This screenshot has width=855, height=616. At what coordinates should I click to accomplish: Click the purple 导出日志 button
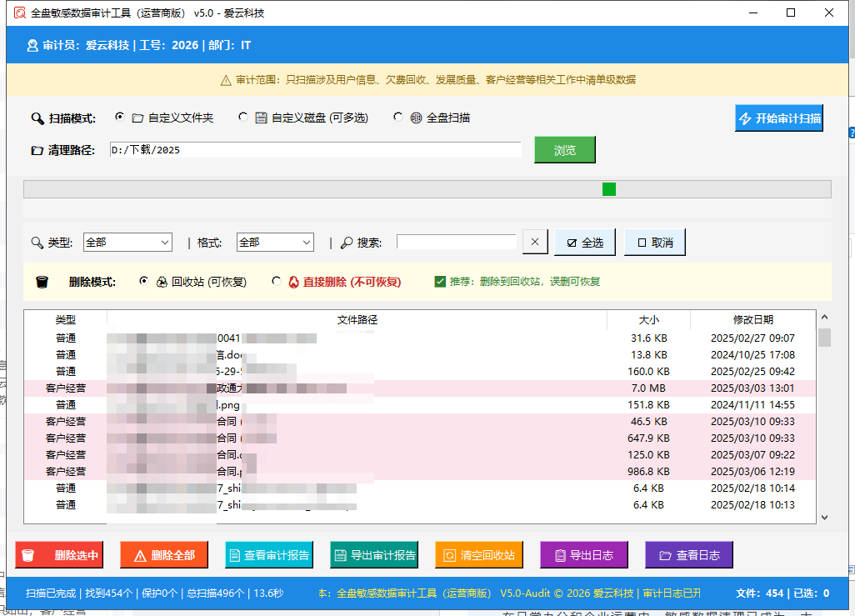[584, 555]
